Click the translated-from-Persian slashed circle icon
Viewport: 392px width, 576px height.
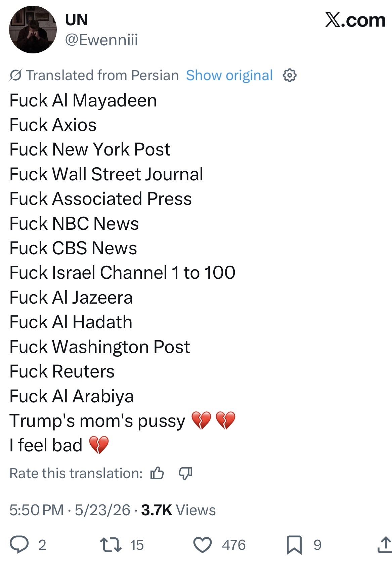coord(16,75)
